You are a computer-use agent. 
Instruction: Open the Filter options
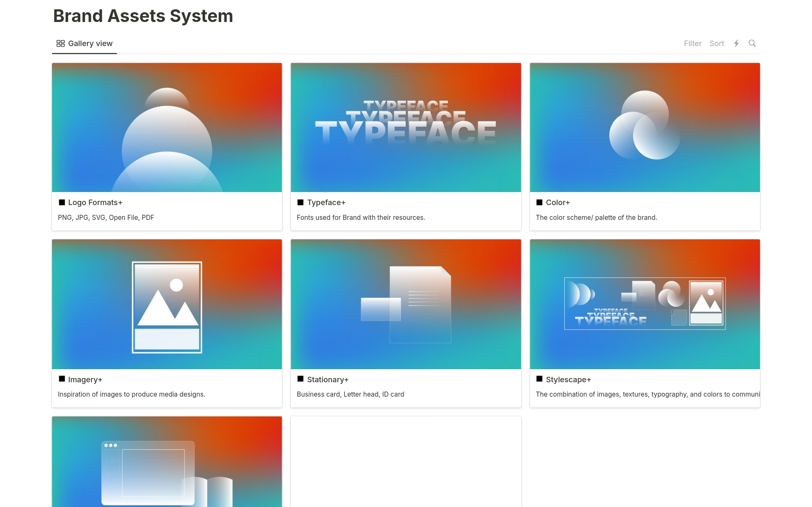692,44
